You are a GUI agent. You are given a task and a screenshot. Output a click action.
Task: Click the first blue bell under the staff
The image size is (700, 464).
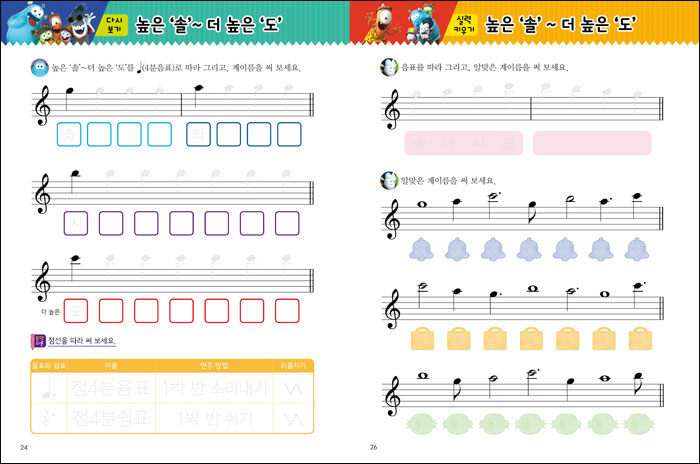tap(419, 249)
